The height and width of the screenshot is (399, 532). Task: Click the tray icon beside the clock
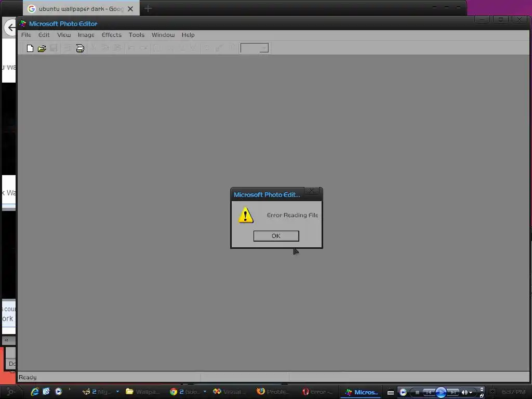tap(493, 392)
